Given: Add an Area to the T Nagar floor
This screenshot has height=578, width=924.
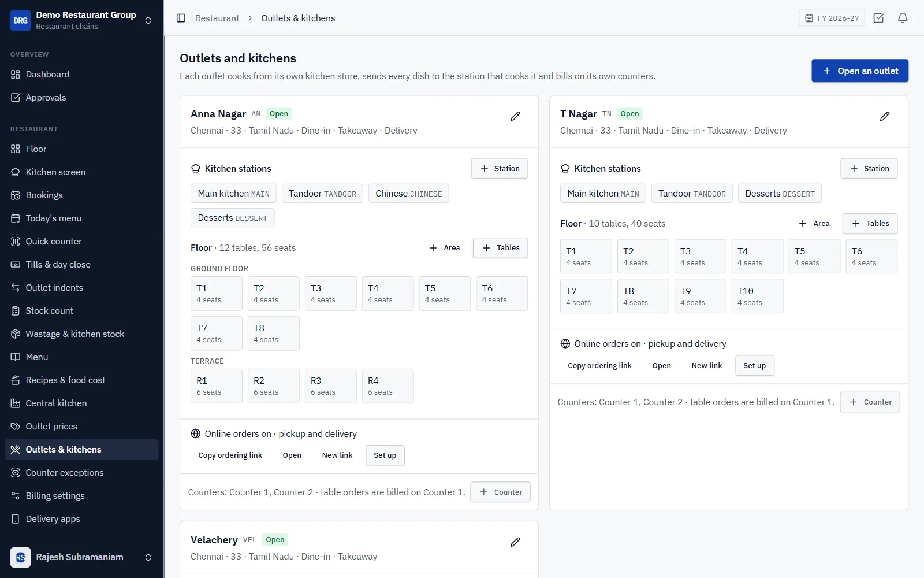Looking at the screenshot, I should point(814,224).
